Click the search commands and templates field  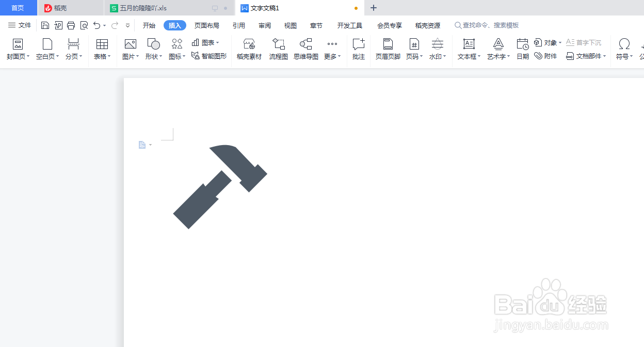click(487, 25)
